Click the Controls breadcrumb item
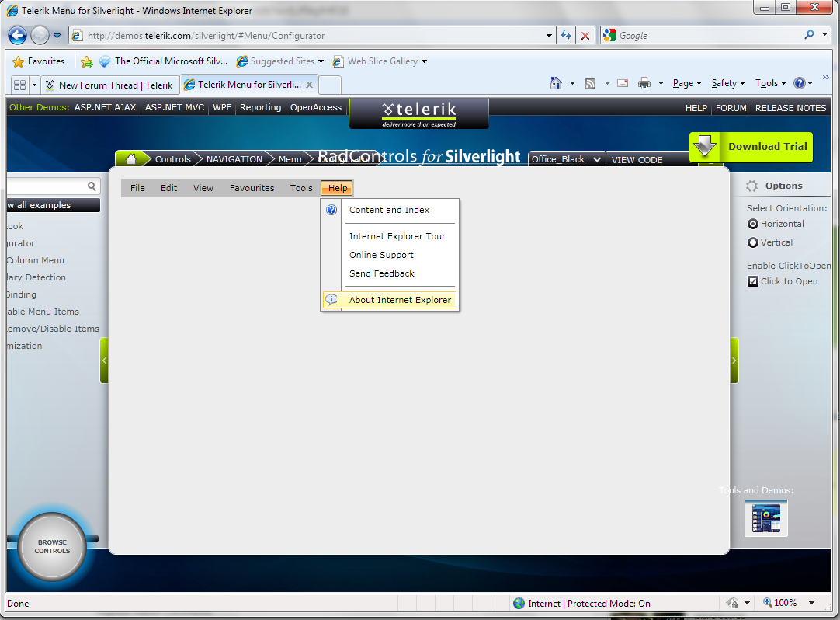Viewport: 840px width, 620px height. coord(172,159)
